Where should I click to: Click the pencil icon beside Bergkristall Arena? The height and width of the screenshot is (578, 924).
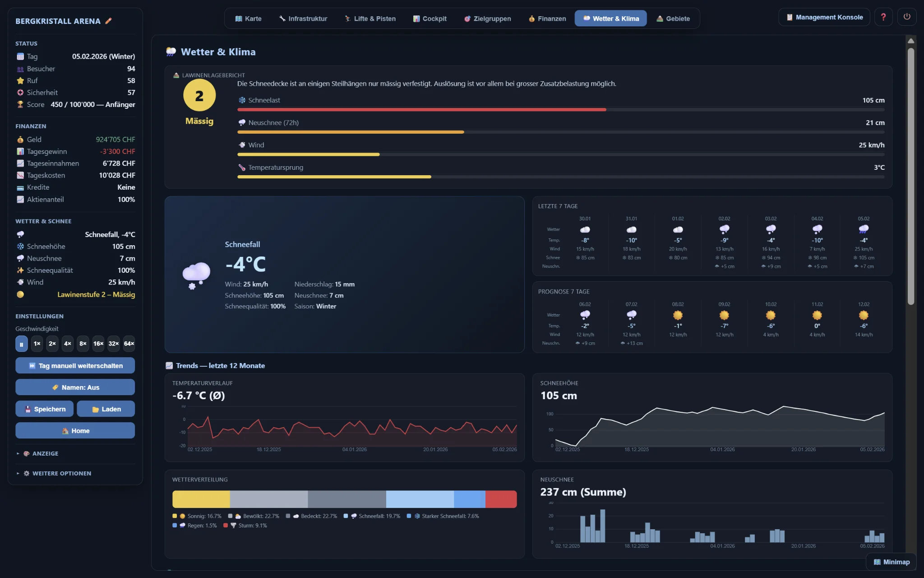pos(108,21)
